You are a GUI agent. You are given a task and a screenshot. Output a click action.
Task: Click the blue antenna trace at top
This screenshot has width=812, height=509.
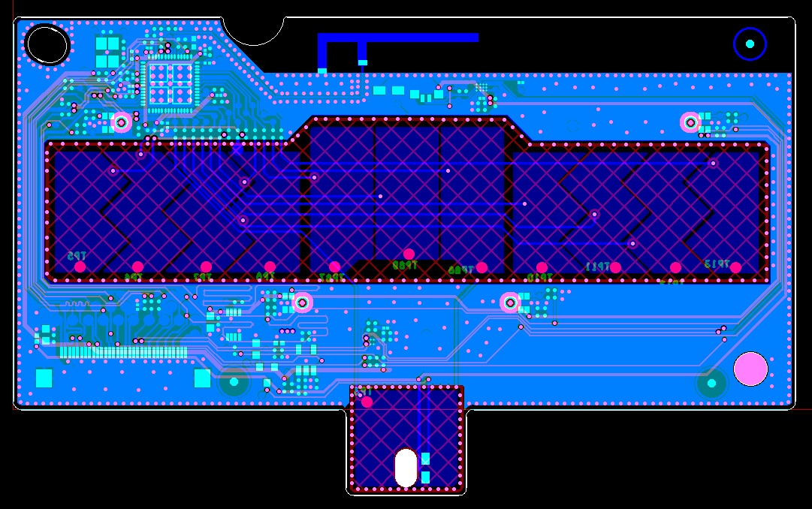click(398, 38)
